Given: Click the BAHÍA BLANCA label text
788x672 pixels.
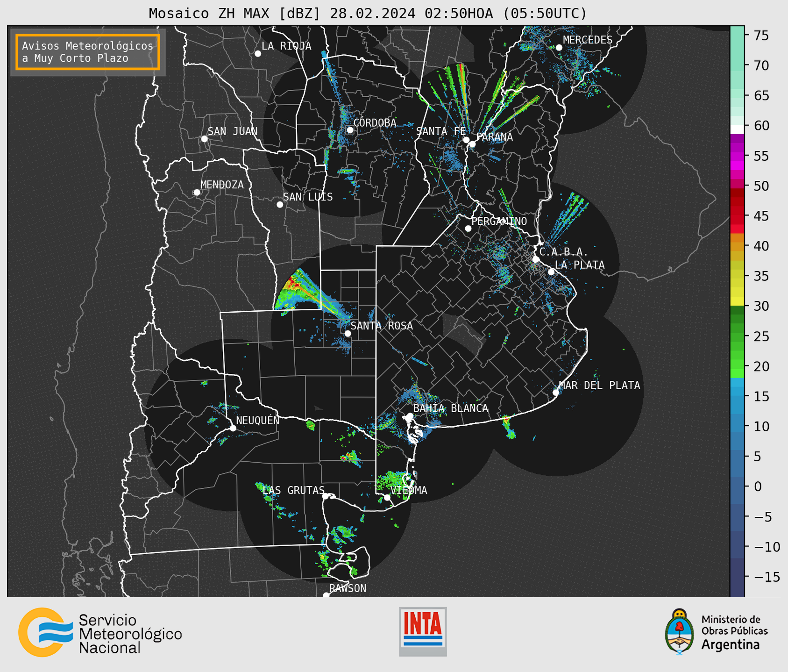Looking at the screenshot, I should tap(451, 408).
